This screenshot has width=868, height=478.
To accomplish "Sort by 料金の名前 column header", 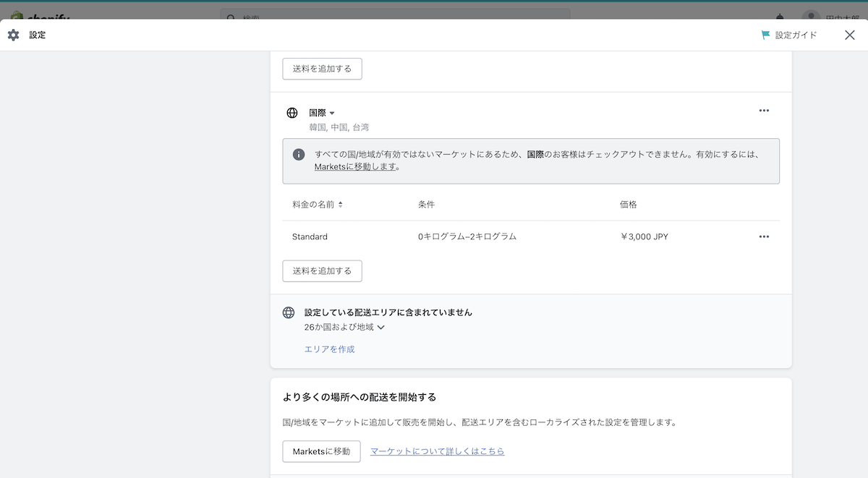I will (318, 205).
